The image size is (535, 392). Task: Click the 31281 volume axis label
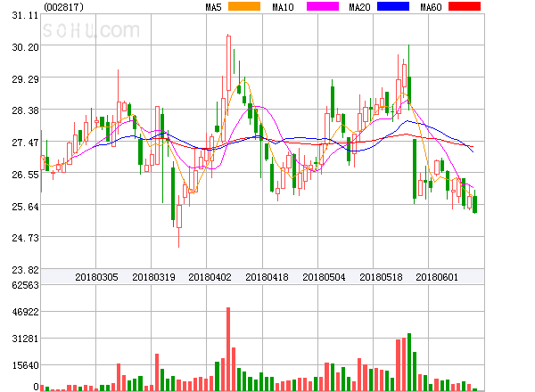pyautogui.click(x=25, y=339)
